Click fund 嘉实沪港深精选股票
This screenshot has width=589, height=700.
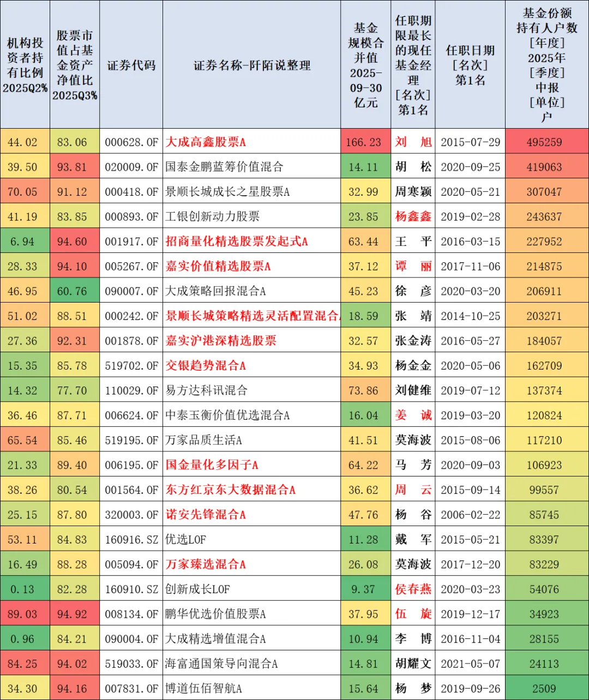[x=221, y=341]
